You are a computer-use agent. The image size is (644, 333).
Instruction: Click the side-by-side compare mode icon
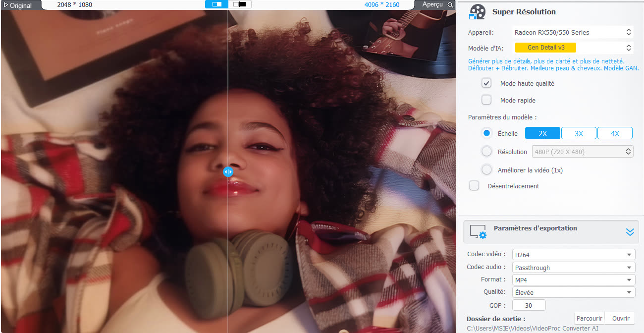pos(240,4)
